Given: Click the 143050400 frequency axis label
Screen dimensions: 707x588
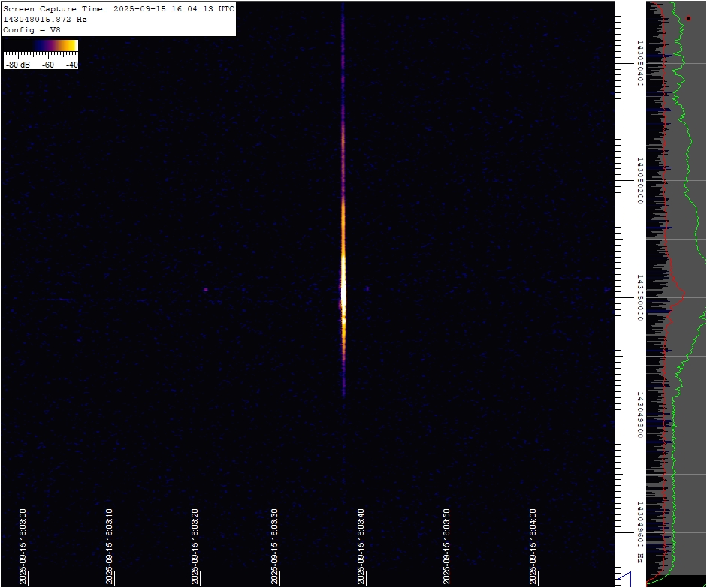Looking at the screenshot, I should point(639,63).
